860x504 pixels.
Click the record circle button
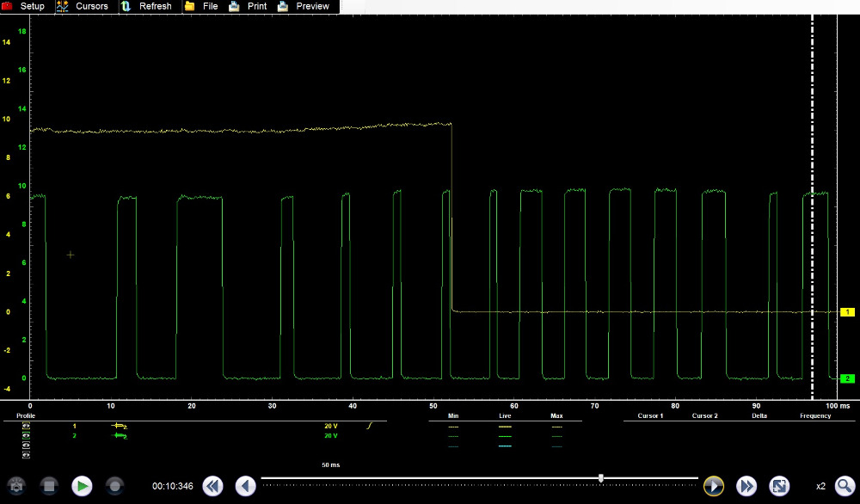(114, 486)
